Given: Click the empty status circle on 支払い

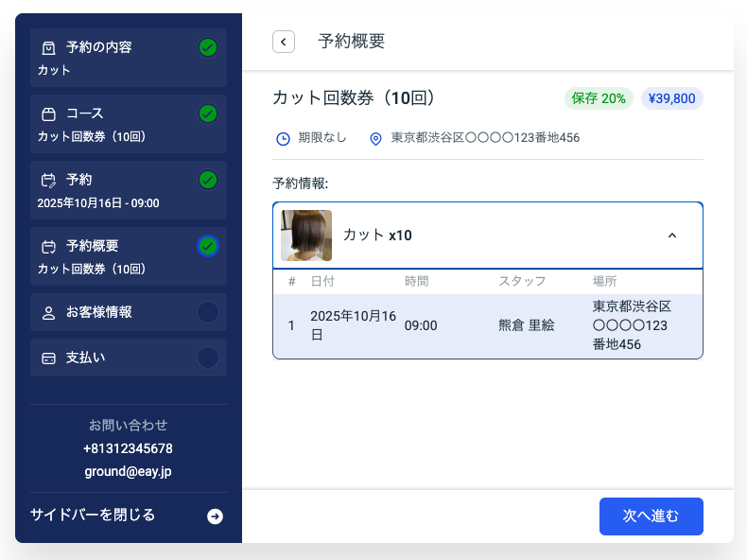Looking at the screenshot, I should coord(208,358).
